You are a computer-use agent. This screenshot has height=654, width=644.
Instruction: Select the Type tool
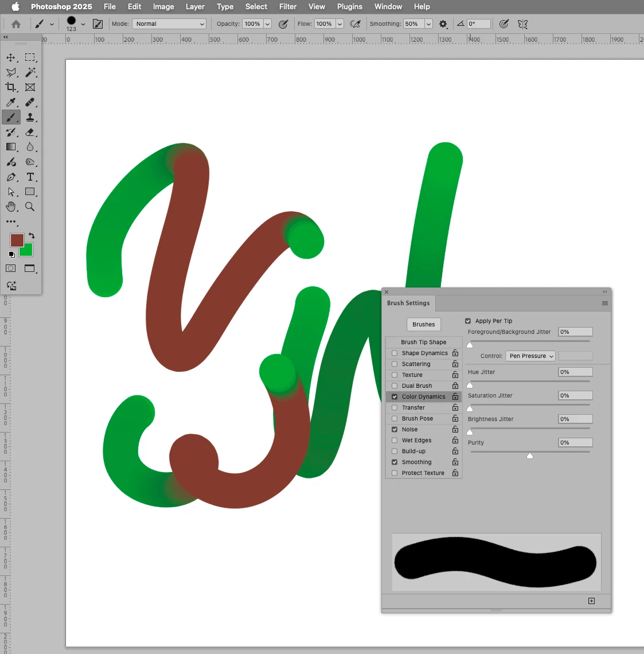30,177
